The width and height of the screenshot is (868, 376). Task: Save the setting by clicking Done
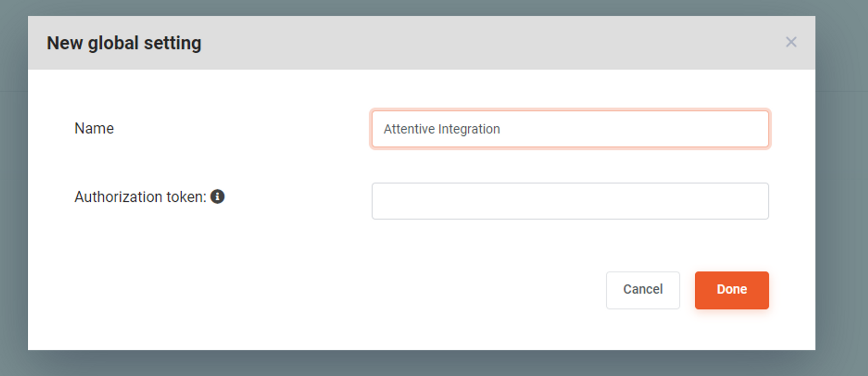(x=732, y=290)
